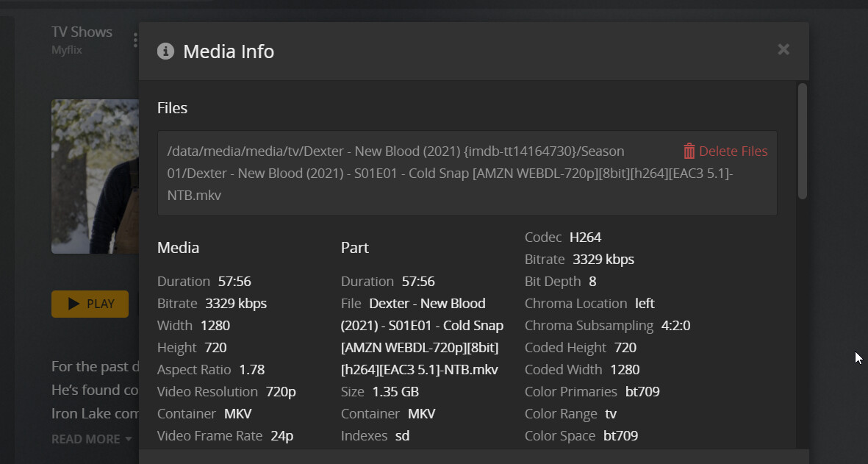Screen dimensions: 868x464
Task: Open the three-dot menu near TV Shows
Action: tap(135, 40)
